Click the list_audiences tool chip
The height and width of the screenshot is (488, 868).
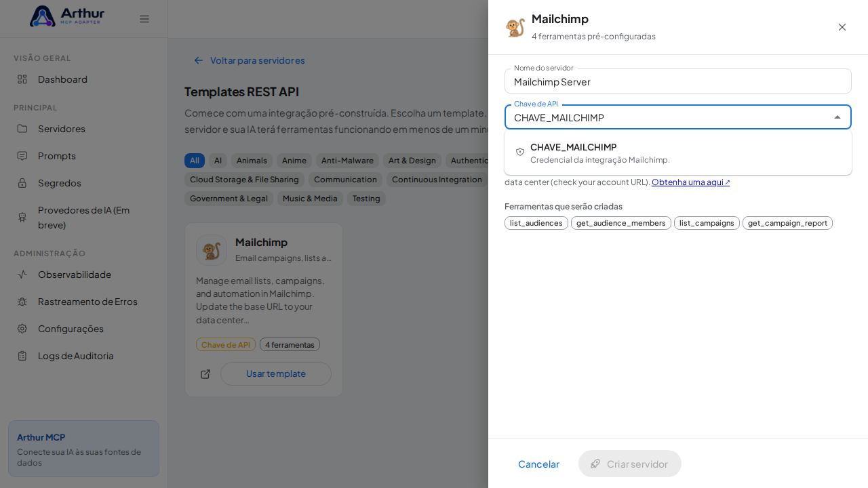pyautogui.click(x=536, y=223)
